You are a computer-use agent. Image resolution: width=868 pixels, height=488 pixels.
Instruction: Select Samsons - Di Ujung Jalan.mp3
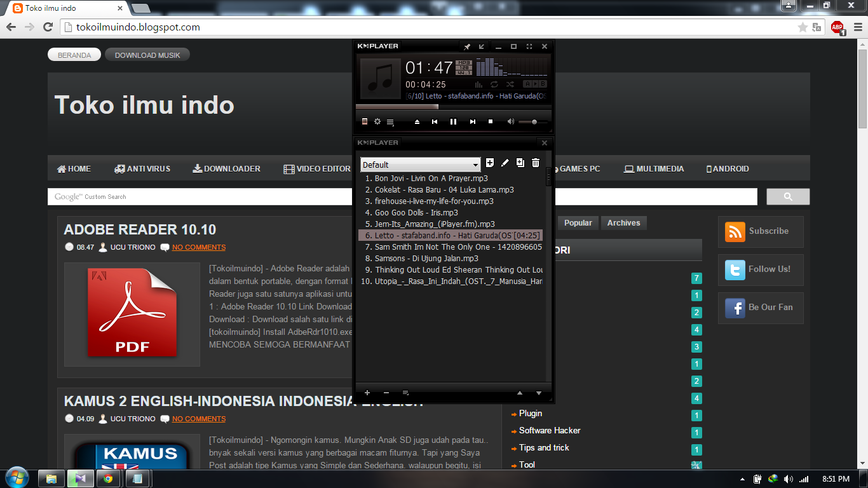pyautogui.click(x=451, y=259)
